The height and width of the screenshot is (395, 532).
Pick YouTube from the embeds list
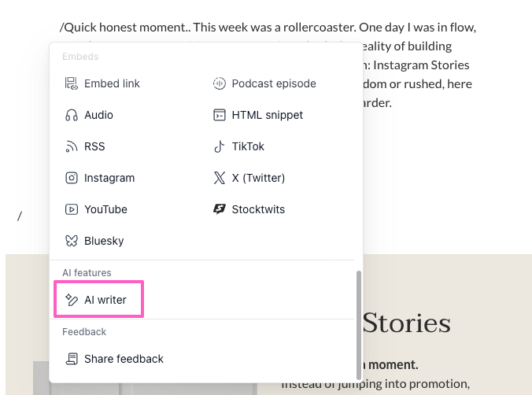pyautogui.click(x=96, y=209)
